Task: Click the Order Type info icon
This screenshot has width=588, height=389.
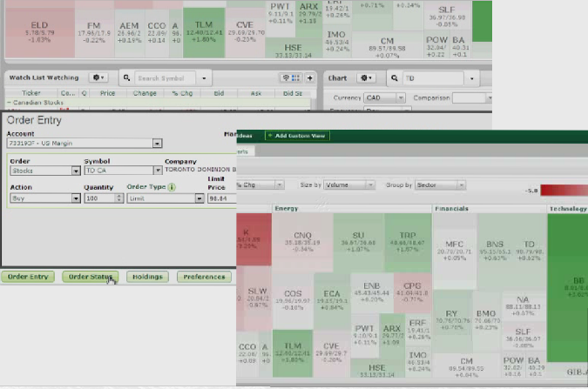Action: 172,185
